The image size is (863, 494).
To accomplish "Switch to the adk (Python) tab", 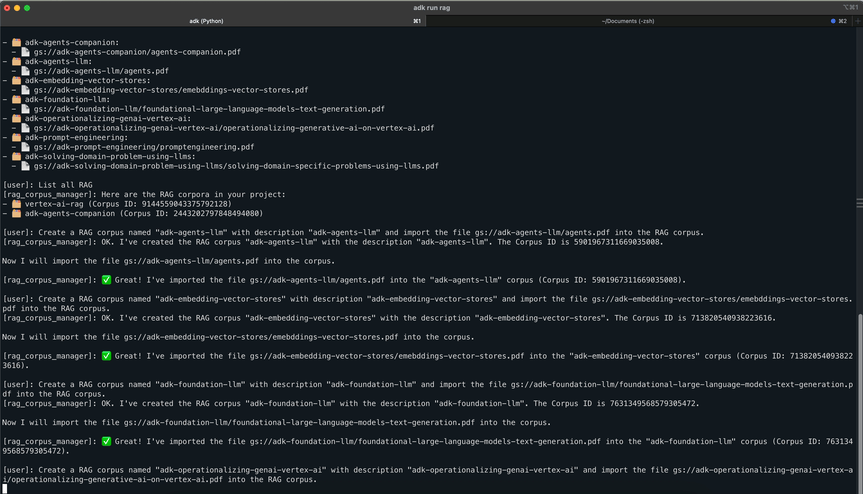I will point(212,21).
